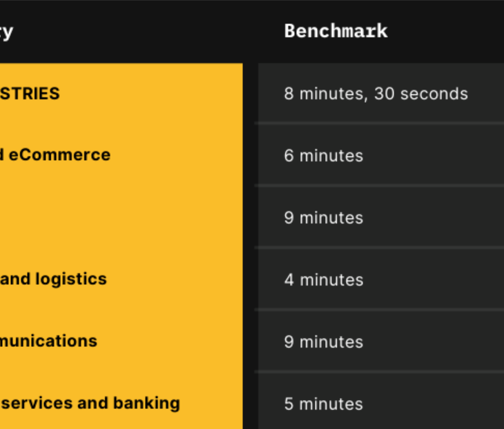This screenshot has height=429, width=504.
Task: Select the partially visible Industry column header
Action: pyautogui.click(x=6, y=32)
